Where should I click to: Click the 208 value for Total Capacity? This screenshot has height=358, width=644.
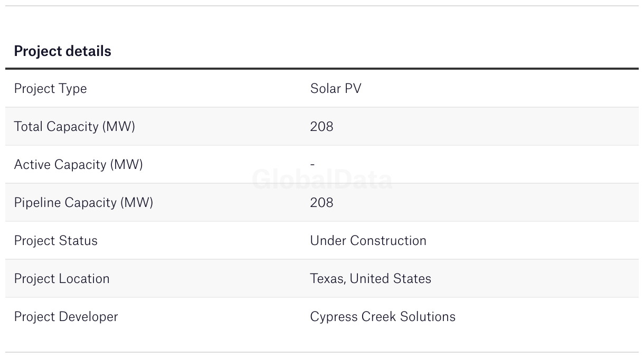321,127
